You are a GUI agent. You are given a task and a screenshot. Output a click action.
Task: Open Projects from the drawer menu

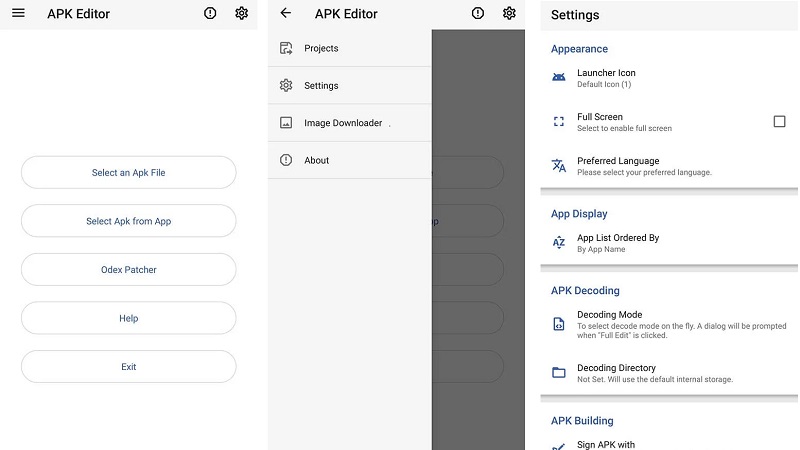pyautogui.click(x=350, y=48)
